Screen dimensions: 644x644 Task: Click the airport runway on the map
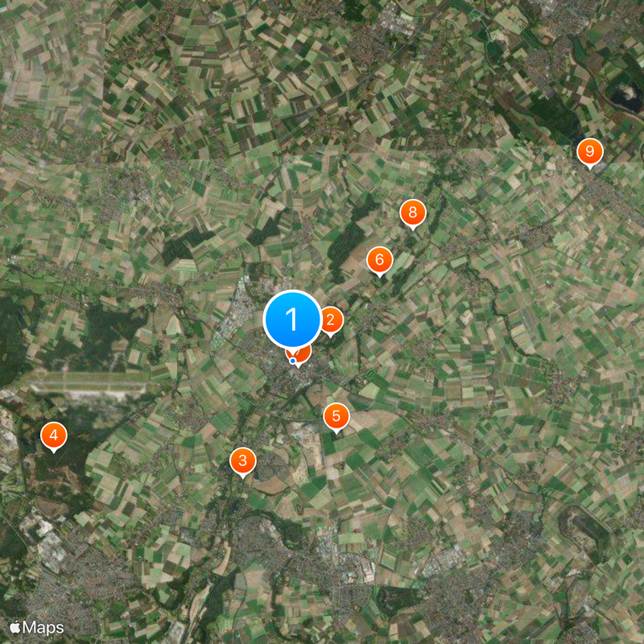[89, 386]
